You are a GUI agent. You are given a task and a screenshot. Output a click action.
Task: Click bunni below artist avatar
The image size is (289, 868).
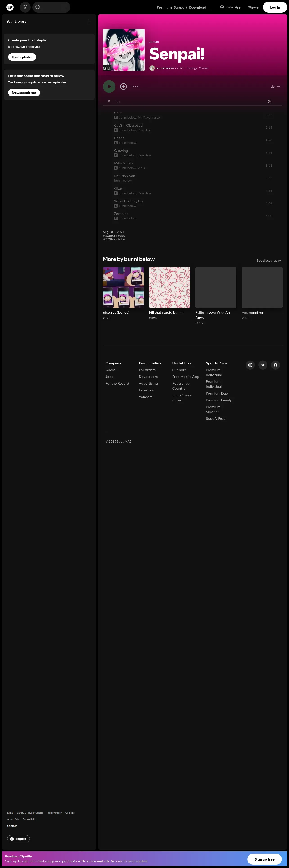pos(152,68)
